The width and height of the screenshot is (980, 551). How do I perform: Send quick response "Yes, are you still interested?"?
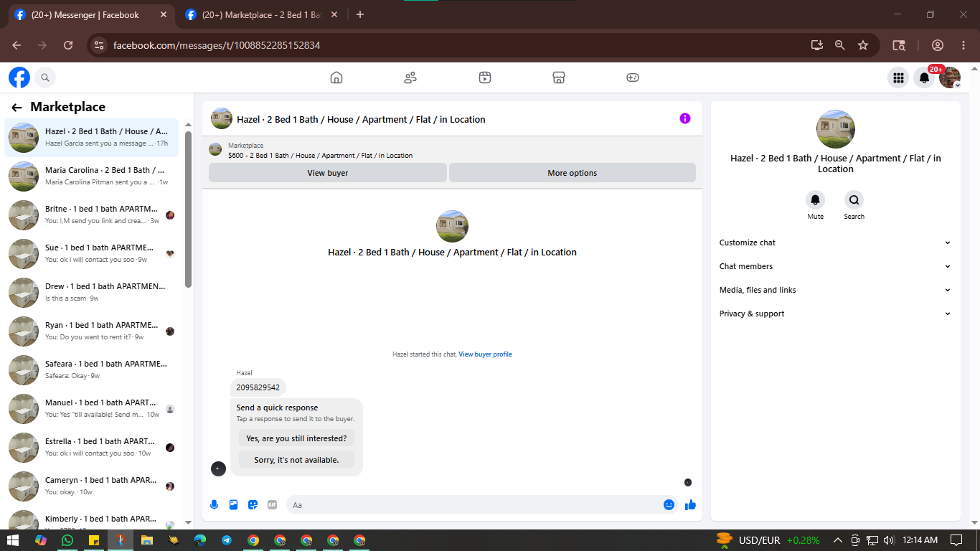296,438
